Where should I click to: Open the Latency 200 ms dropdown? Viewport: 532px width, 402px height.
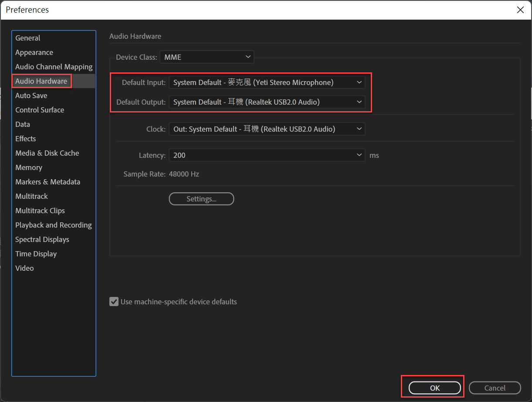267,155
